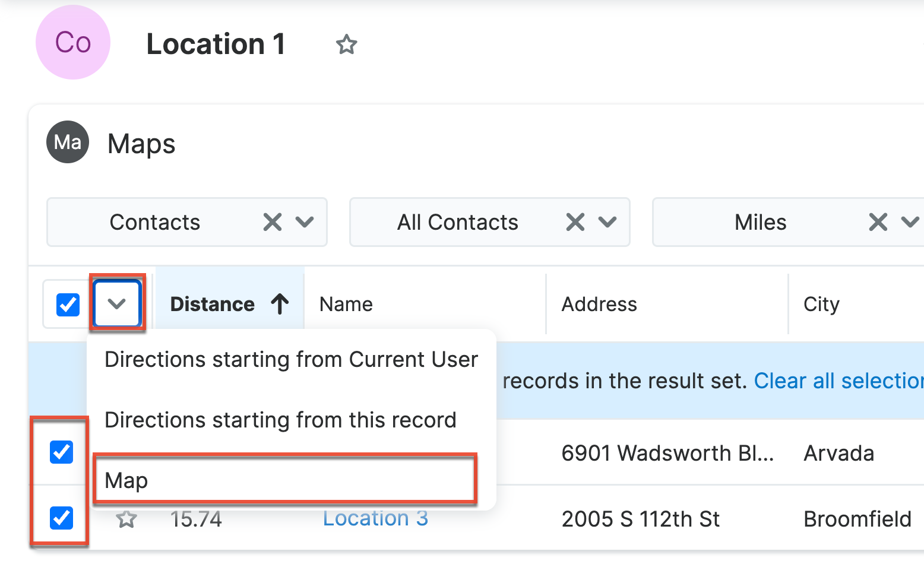
Task: Uncheck the Arvada row checkbox
Action: 61,452
